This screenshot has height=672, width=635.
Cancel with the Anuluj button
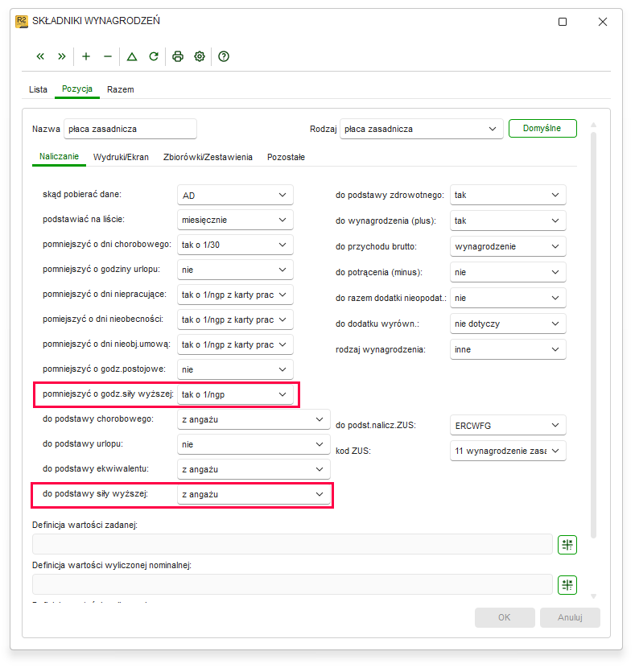[x=570, y=617]
